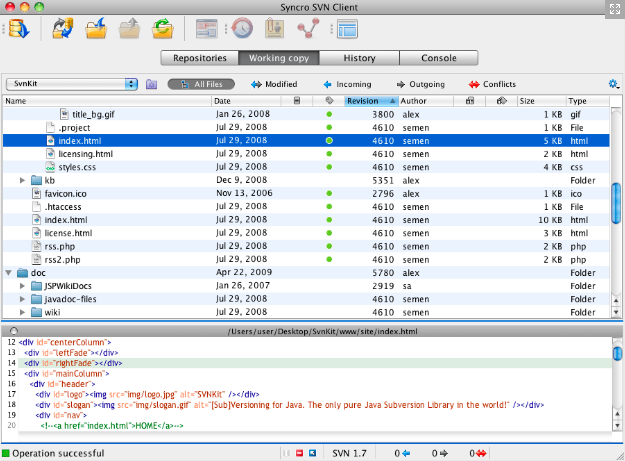This screenshot has width=625, height=461.
Task: Select the favicon.ico file
Action: [306, 194]
